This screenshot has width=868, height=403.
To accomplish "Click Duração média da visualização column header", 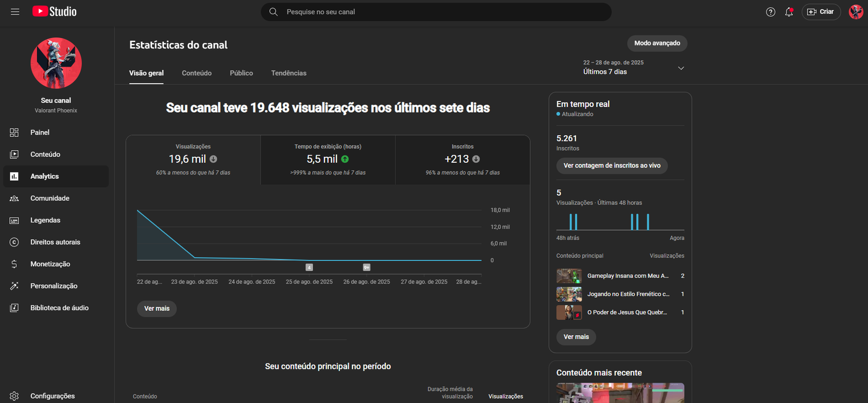I will 450,393.
